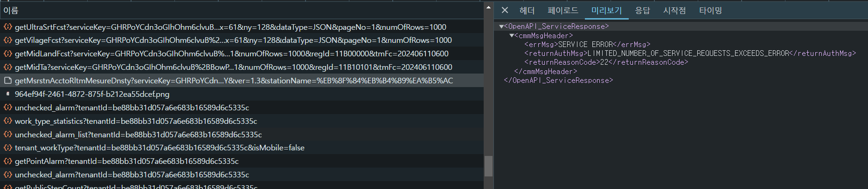Open the 시작점 tab

pos(674,10)
